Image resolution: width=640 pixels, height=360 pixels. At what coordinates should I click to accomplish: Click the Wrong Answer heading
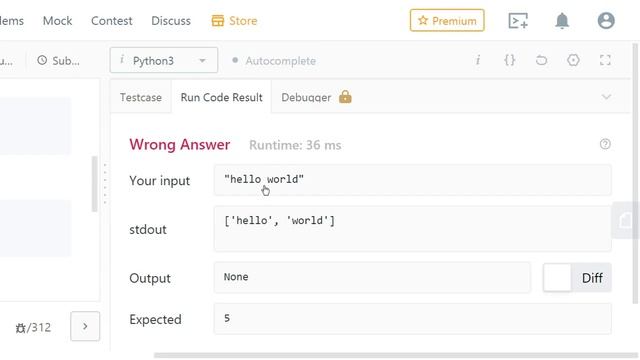click(180, 144)
